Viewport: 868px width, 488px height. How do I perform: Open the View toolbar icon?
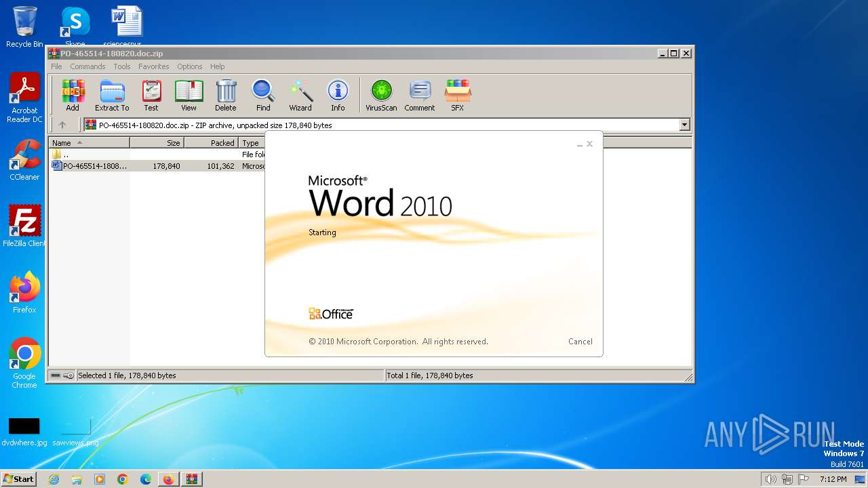coord(189,95)
